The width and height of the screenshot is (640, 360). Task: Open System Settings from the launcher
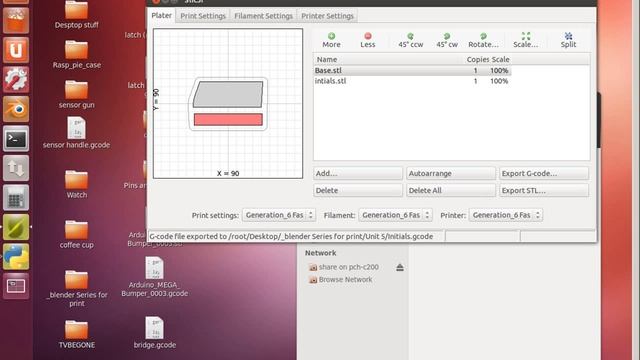16,80
